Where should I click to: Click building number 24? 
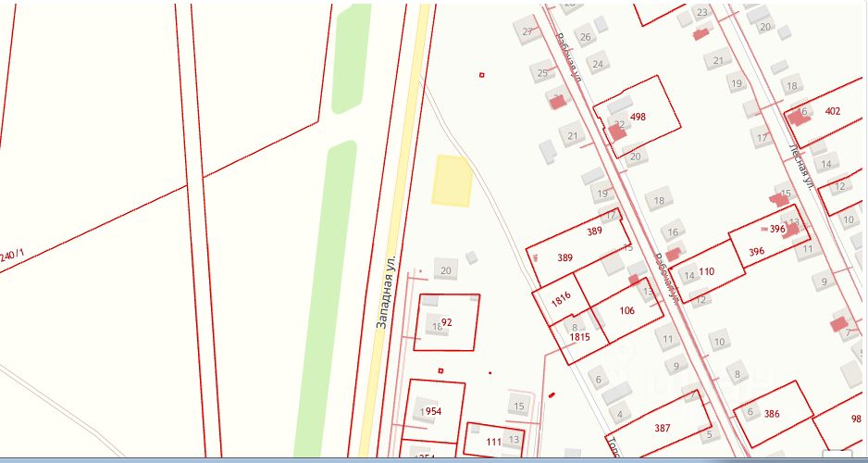597,64
